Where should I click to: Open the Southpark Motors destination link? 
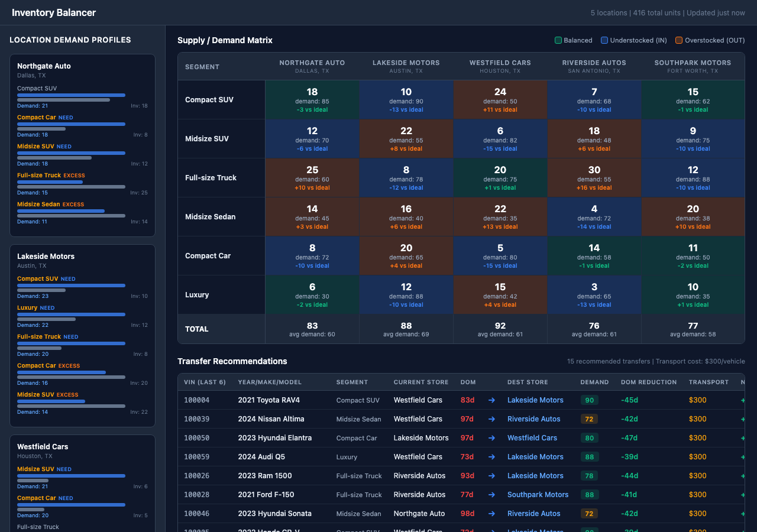coord(538,495)
